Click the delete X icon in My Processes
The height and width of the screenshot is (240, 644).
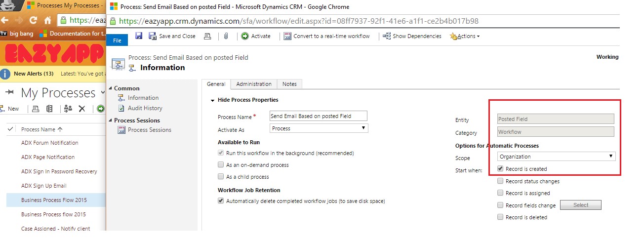coord(82,109)
